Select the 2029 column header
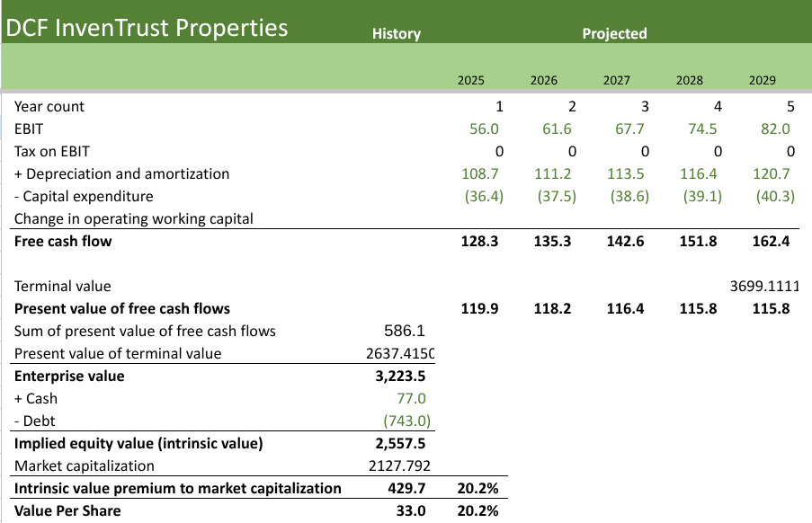 coord(762,80)
